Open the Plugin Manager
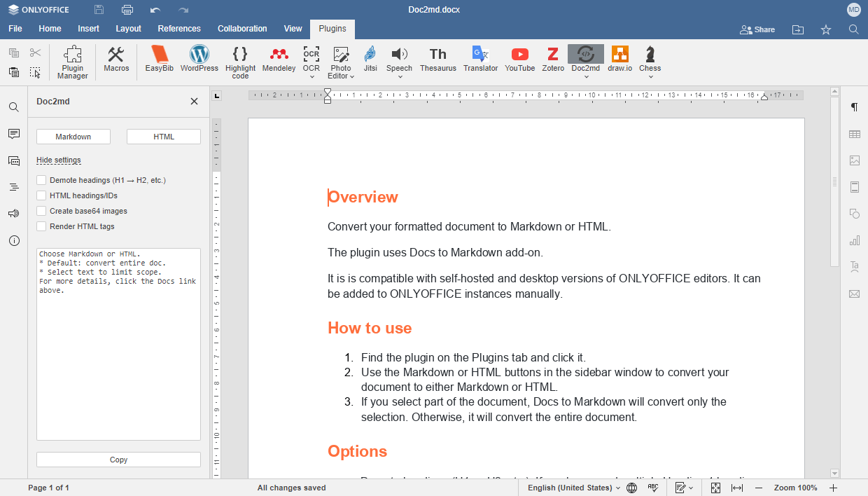Image resolution: width=868 pixels, height=496 pixels. click(x=73, y=62)
